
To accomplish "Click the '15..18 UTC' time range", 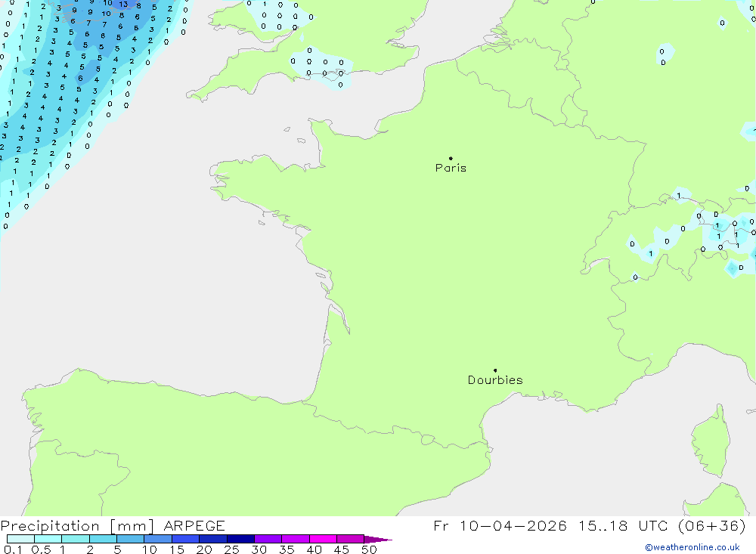I will coord(623,525).
